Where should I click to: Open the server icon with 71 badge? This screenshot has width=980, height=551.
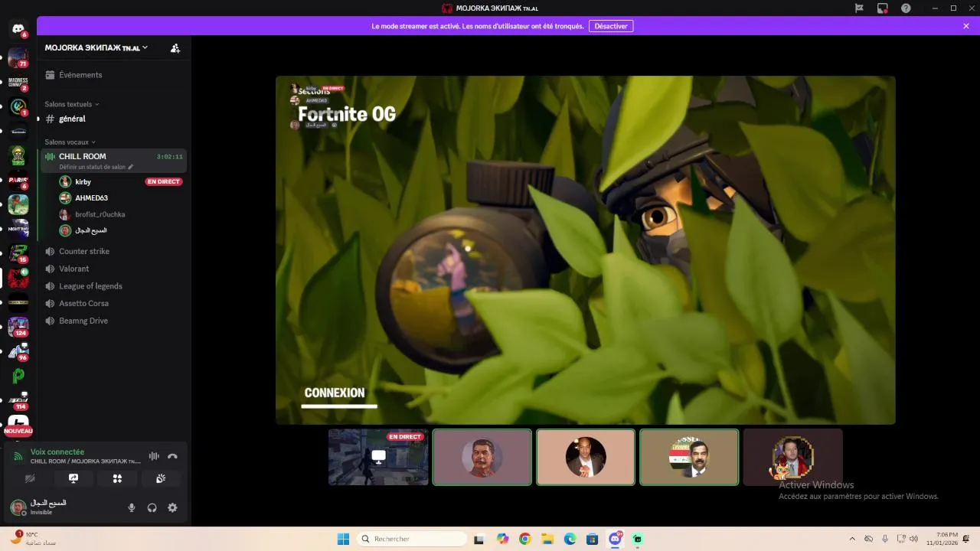[18, 58]
